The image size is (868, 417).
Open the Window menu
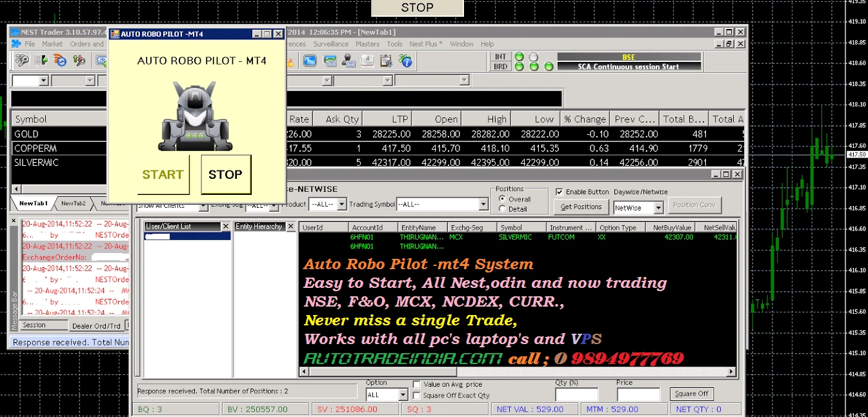pyautogui.click(x=462, y=44)
